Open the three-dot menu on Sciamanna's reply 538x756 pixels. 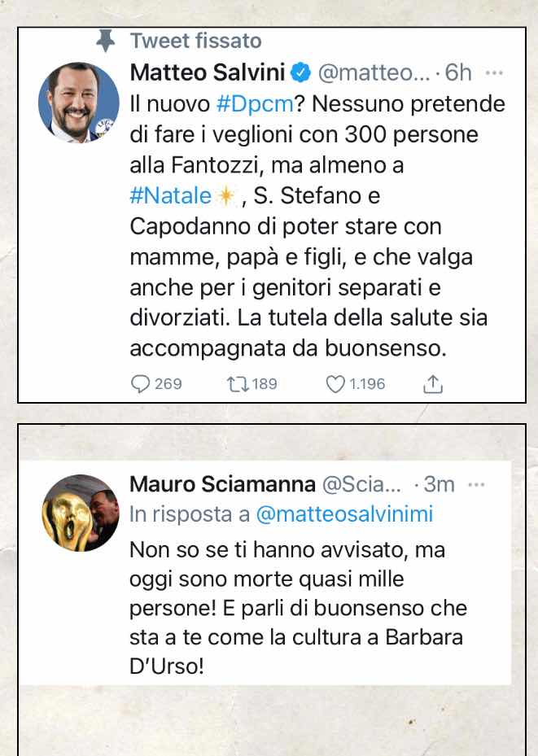coord(476,484)
